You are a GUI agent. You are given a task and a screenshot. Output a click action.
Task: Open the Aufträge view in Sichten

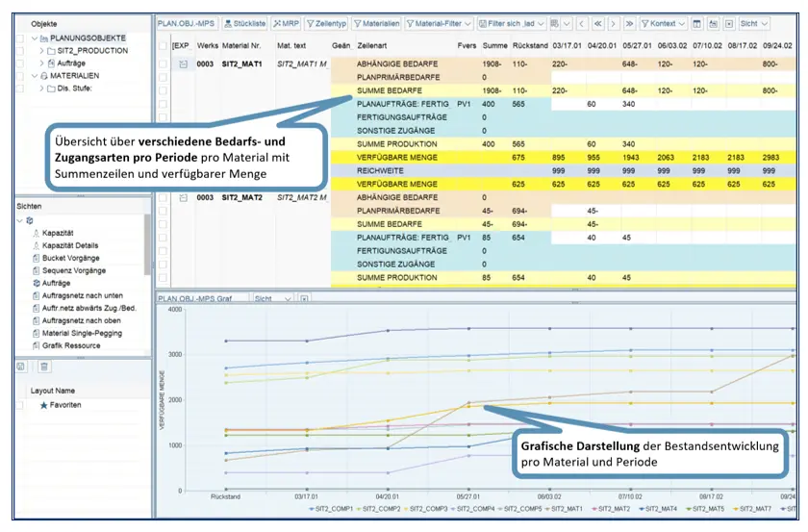click(x=56, y=283)
